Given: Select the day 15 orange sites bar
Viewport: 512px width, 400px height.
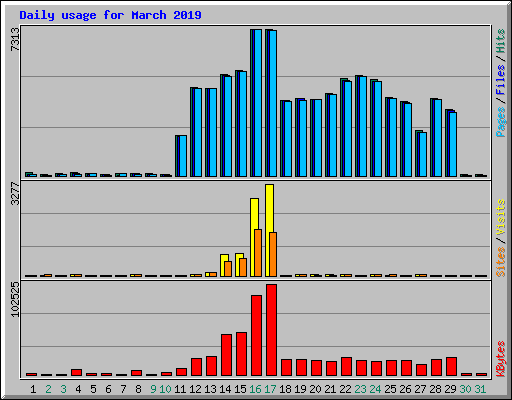Looking at the screenshot, I should pos(243,267).
